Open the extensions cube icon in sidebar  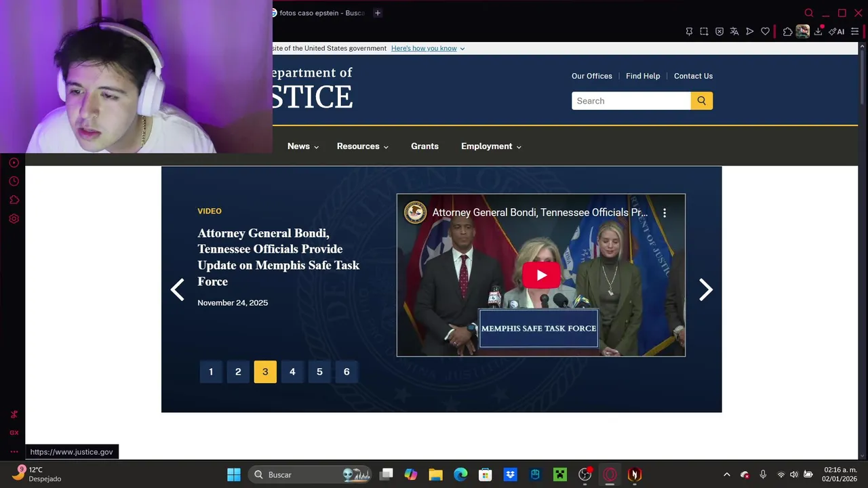[14, 200]
